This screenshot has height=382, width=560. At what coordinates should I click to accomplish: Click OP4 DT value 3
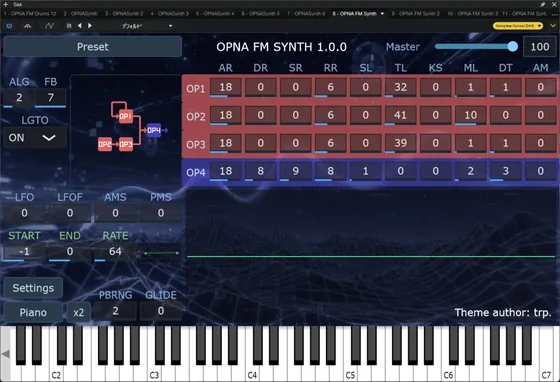tap(506, 171)
